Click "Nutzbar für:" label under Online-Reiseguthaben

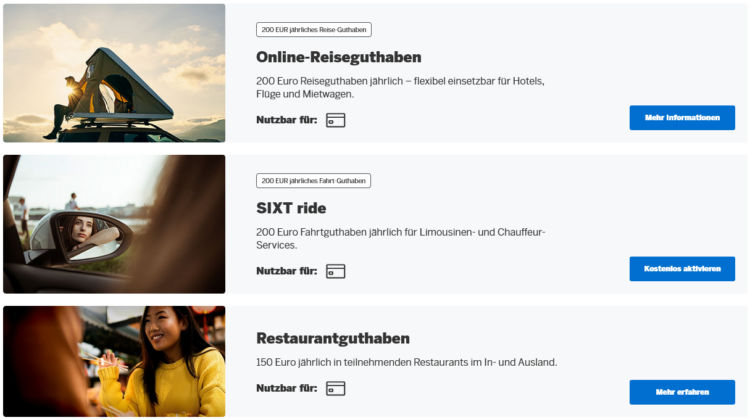[286, 120]
